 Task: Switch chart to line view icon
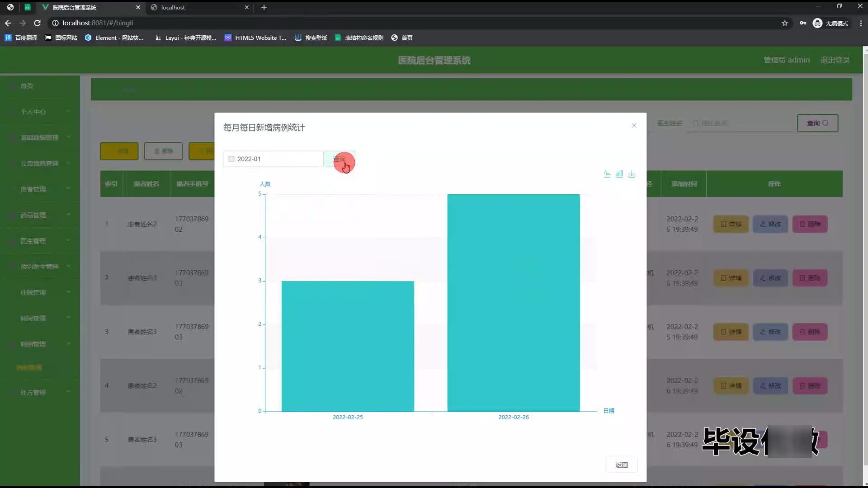point(607,174)
